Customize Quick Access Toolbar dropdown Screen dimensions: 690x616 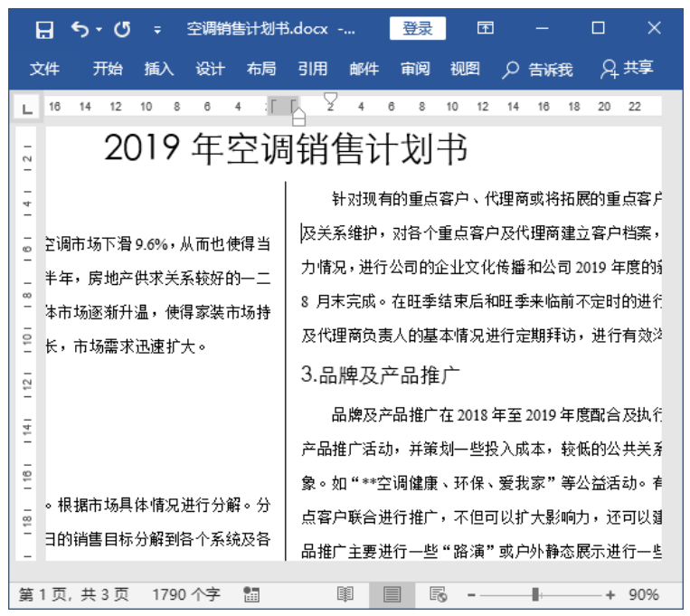pyautogui.click(x=157, y=31)
